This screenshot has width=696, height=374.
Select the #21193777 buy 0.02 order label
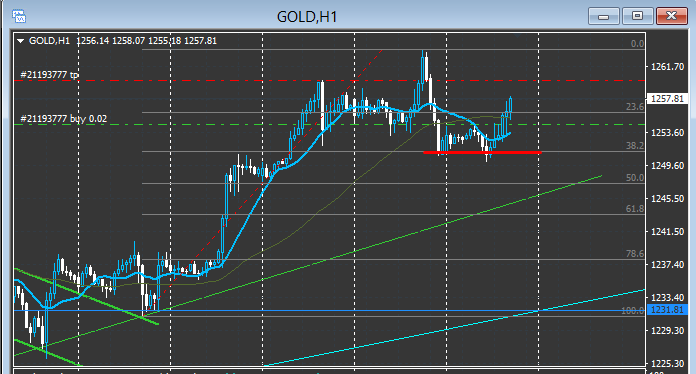(63, 118)
